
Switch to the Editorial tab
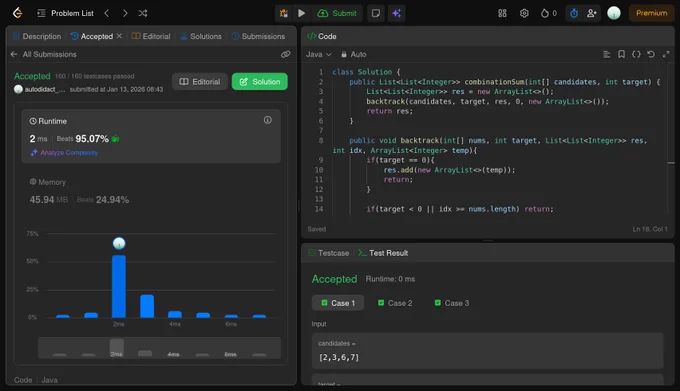tap(151, 36)
